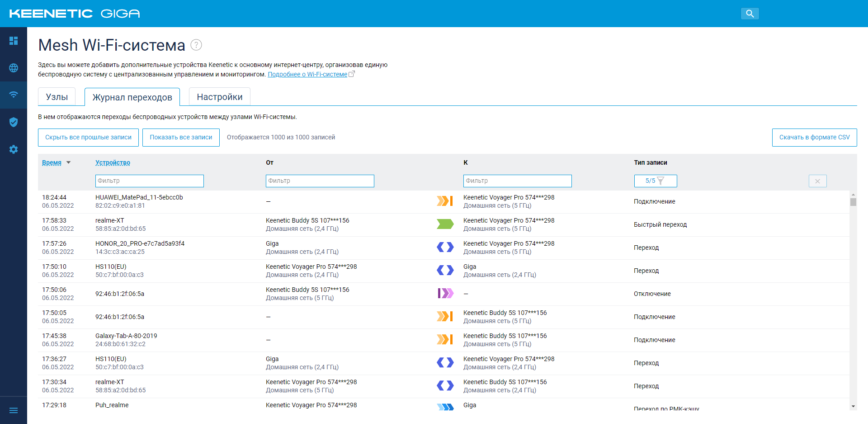Click Giga destination in 17:50:10 row
The width and height of the screenshot is (868, 424).
[x=470, y=267]
